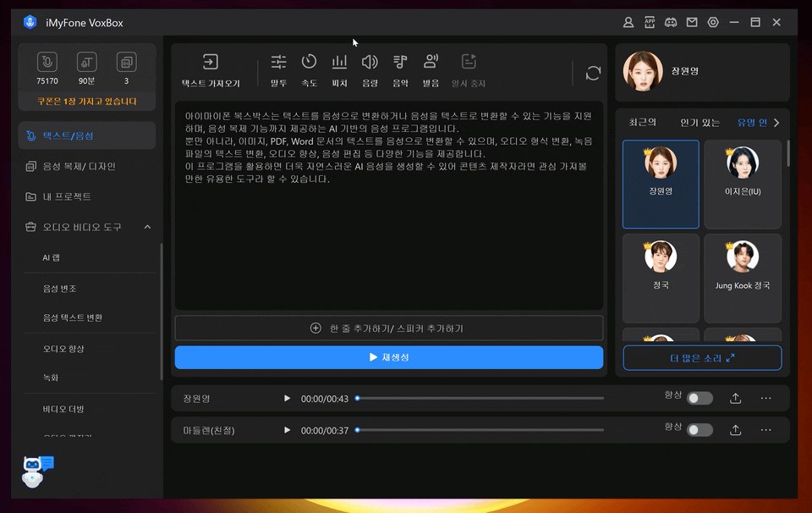This screenshot has width=812, height=513.
Task: Select 텍스트/음성 in sidebar
Action: click(x=87, y=135)
